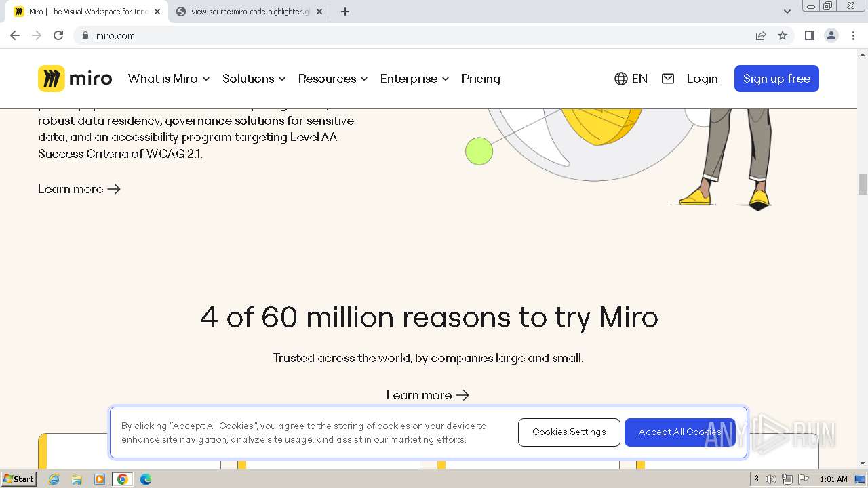
Task: Open Internet Explorer from taskbar
Action: click(54, 479)
